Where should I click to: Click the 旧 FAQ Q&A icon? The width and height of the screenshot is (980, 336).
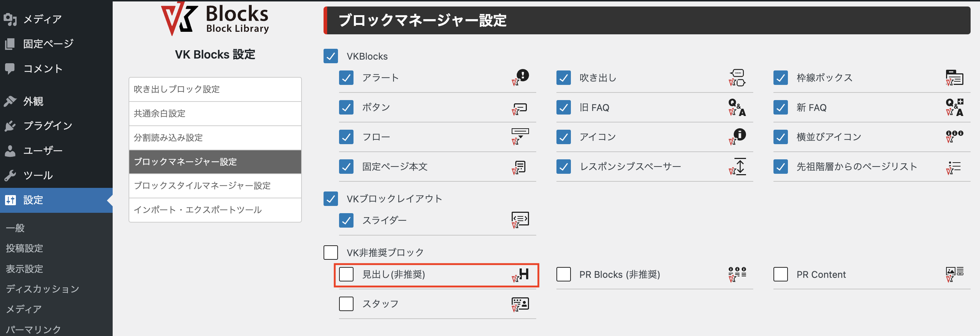pyautogui.click(x=736, y=107)
